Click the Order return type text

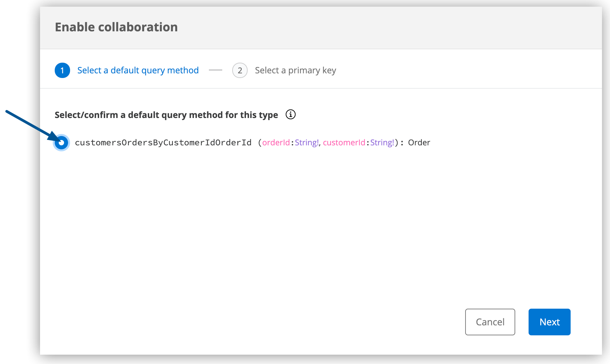point(419,142)
